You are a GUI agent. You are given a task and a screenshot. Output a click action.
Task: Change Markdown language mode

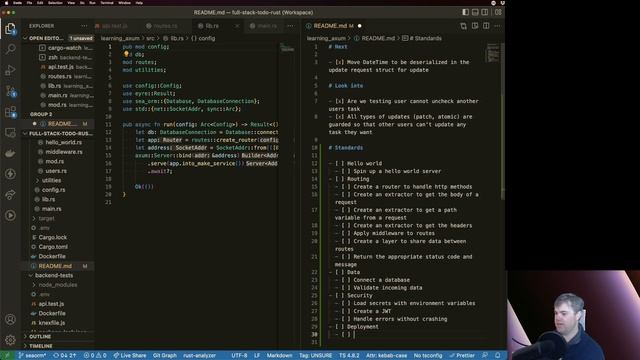(279, 356)
